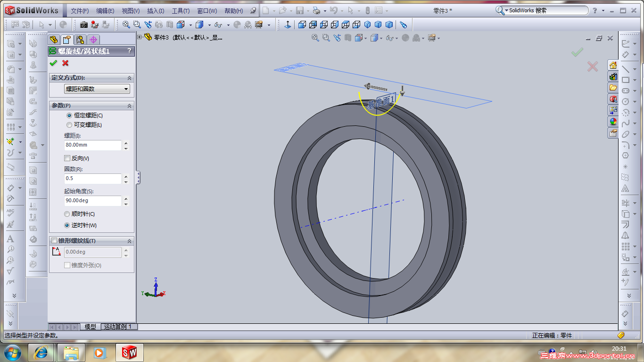
Task: Open the Tools (工具) menu
Action: [x=181, y=11]
